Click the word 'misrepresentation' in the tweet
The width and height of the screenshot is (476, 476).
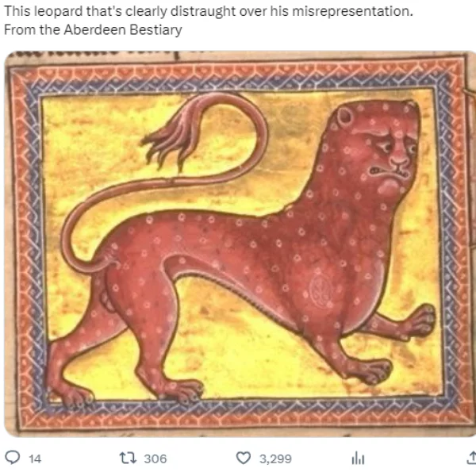point(351,11)
